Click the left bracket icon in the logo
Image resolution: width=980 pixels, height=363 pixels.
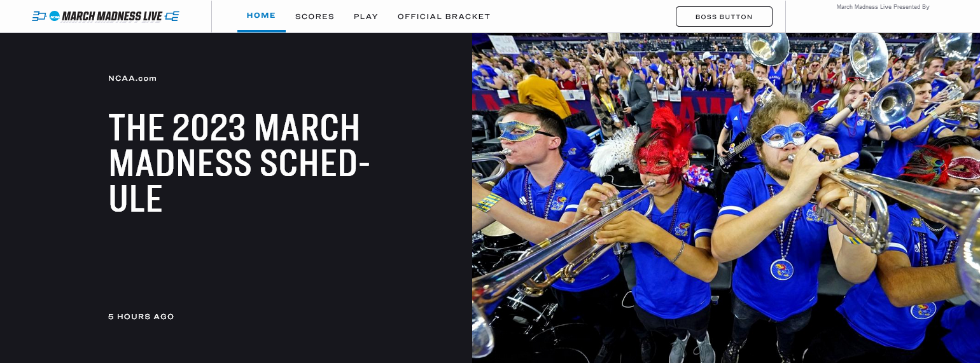(39, 16)
